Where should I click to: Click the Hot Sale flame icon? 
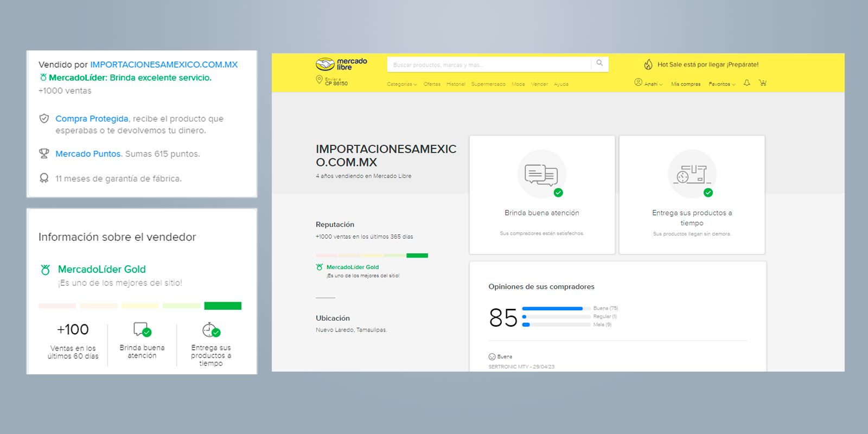click(648, 65)
